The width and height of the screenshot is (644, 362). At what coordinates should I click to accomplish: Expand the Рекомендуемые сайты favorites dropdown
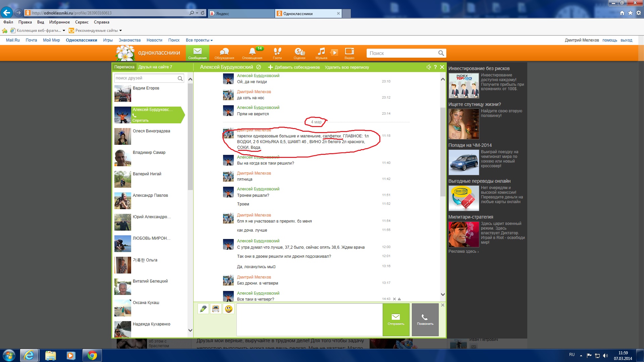coord(120,31)
